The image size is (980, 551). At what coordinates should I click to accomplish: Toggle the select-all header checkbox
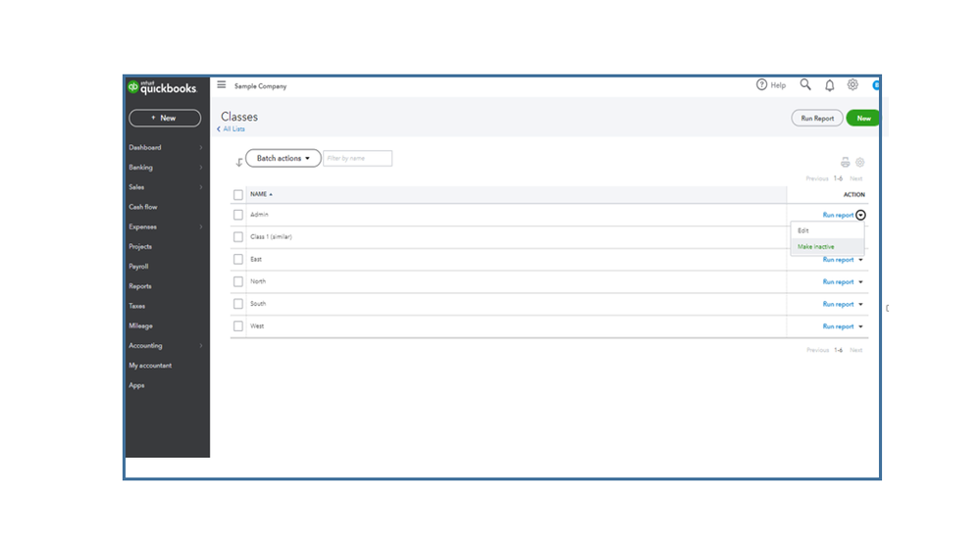point(237,194)
